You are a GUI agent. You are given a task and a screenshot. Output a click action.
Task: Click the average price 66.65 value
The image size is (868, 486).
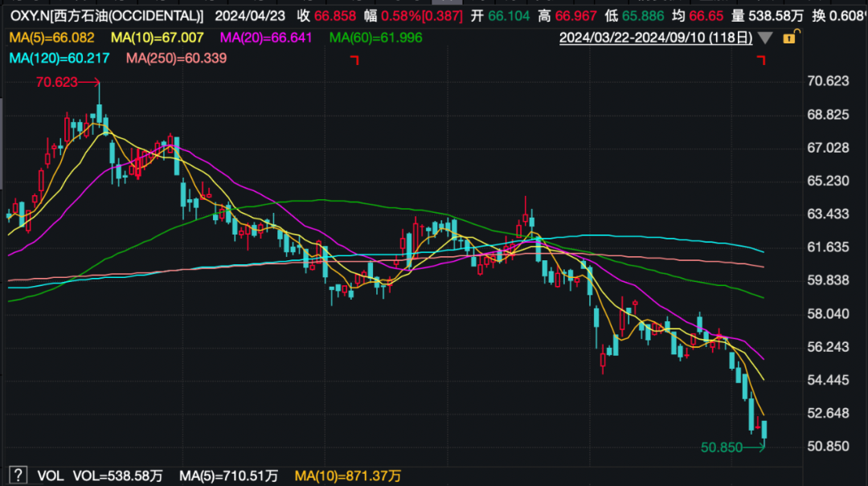coord(706,16)
